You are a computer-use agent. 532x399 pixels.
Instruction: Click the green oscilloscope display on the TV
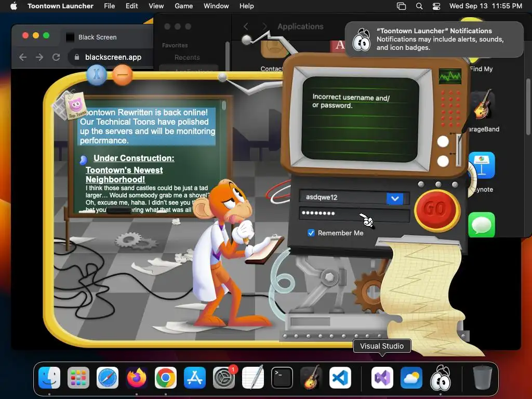450,76
